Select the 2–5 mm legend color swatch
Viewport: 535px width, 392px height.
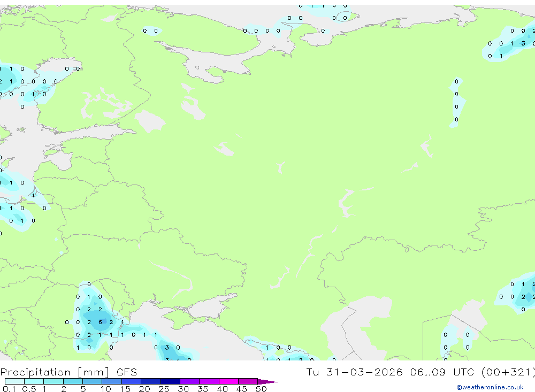[x=73, y=381]
